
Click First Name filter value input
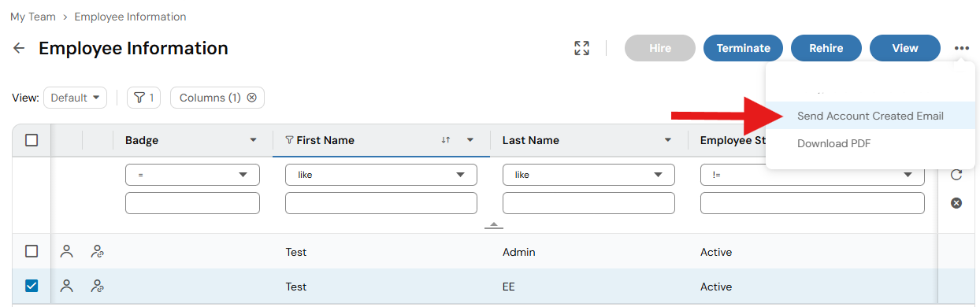pyautogui.click(x=381, y=203)
